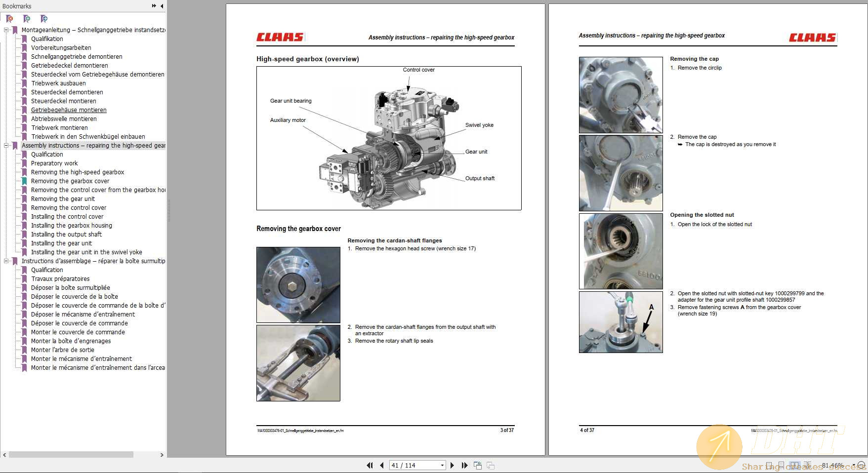The width and height of the screenshot is (868, 473).
Task: Select the Assembly instructions root bookmark
Action: 93,145
